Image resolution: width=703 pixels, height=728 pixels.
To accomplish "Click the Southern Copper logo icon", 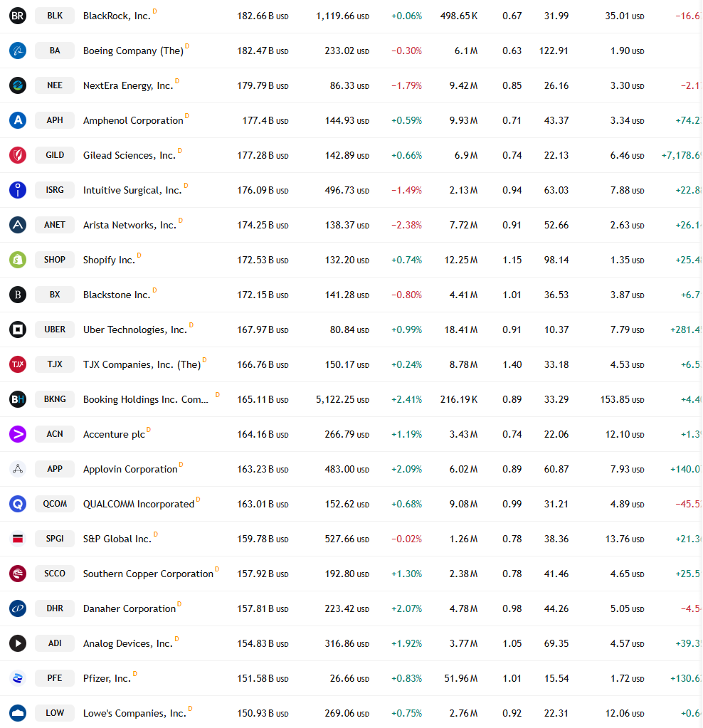I will (18, 574).
